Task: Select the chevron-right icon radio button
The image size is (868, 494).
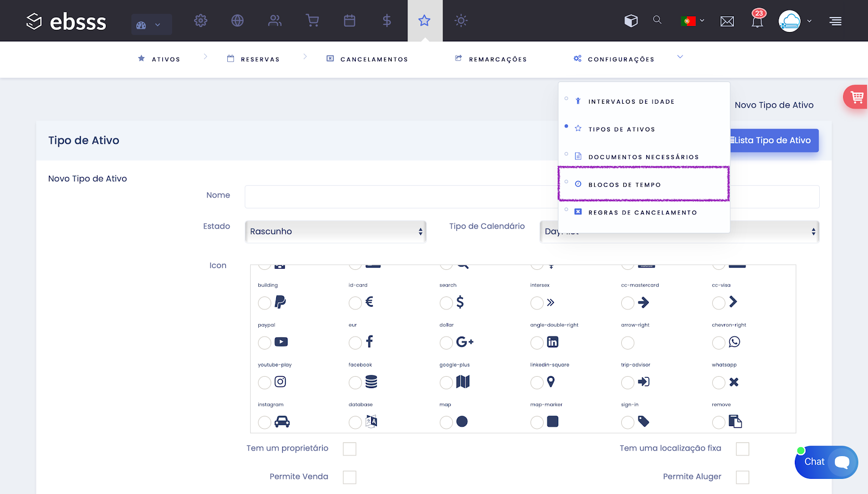Action: (719, 303)
